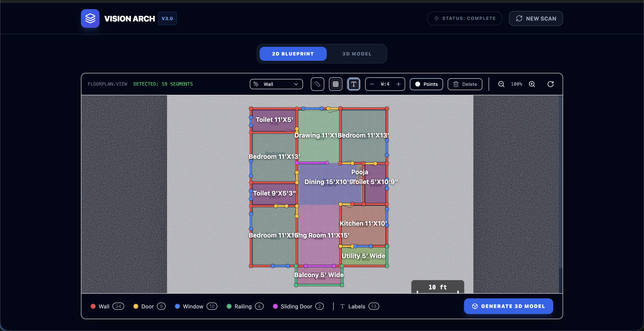644x331 pixels.
Task: Select the 2D Blueprint tab
Action: pos(293,54)
